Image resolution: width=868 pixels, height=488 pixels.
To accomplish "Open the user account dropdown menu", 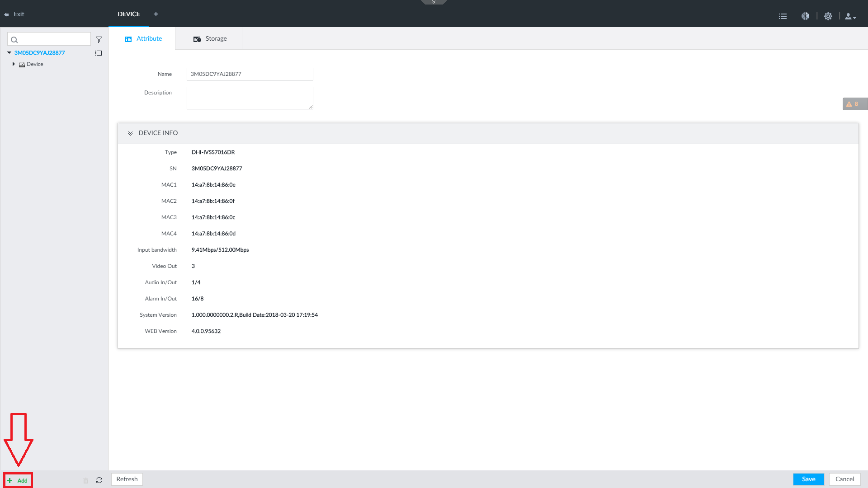I will pos(850,16).
